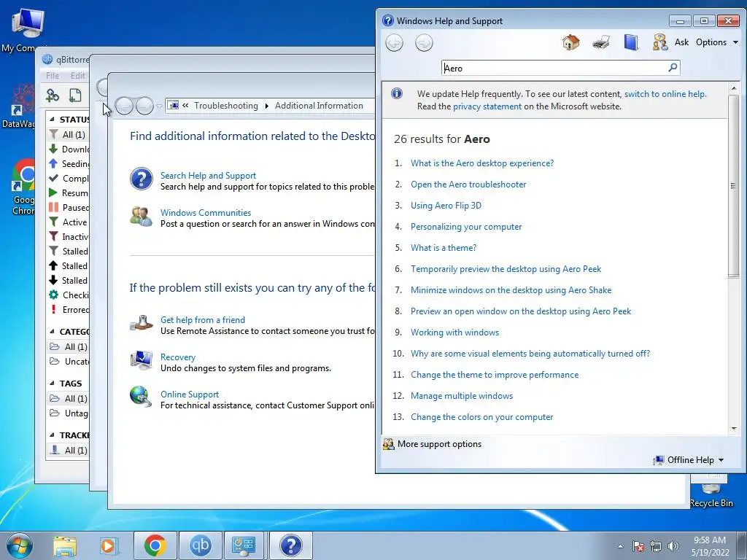Click the Forward arrow in Help window
This screenshot has width=747, height=560.
tap(424, 43)
